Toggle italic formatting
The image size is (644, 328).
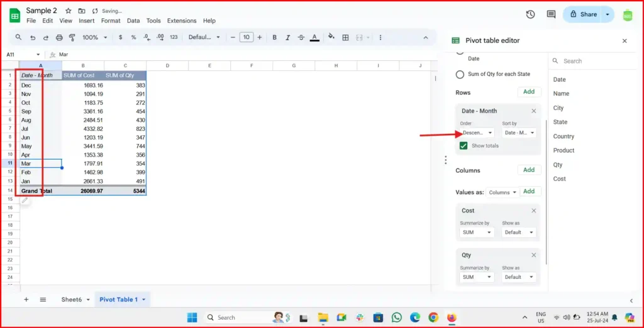coord(288,37)
